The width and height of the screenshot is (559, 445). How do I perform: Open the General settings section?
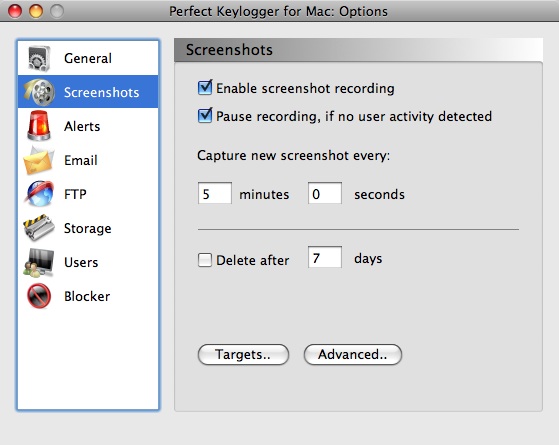pos(88,58)
